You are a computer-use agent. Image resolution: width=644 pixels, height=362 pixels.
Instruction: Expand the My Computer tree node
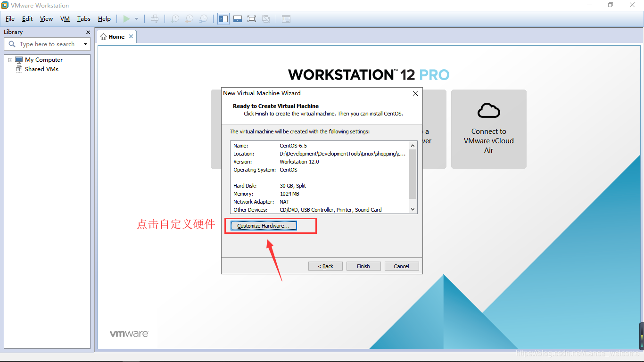[10, 60]
